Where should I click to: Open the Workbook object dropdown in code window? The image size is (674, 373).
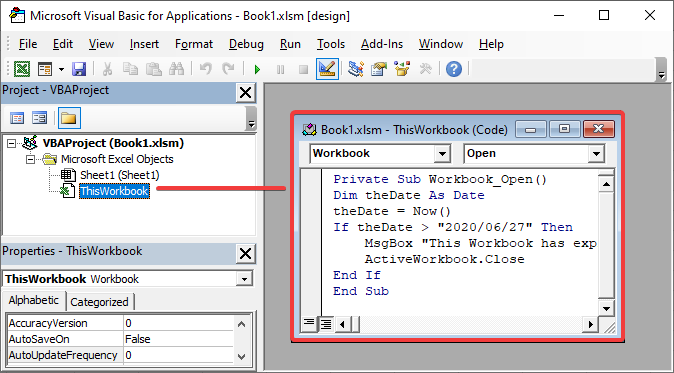pyautogui.click(x=442, y=154)
